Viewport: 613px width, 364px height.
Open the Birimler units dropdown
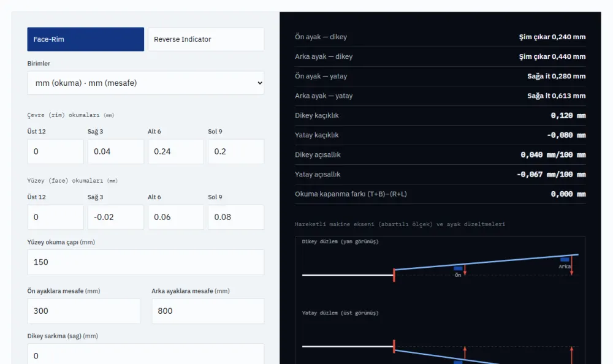pos(145,83)
